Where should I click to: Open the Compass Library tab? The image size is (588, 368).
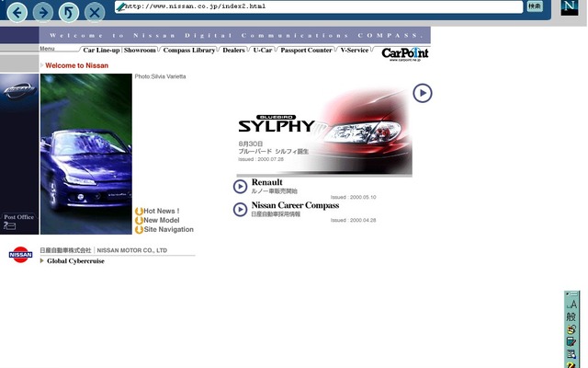tap(189, 50)
